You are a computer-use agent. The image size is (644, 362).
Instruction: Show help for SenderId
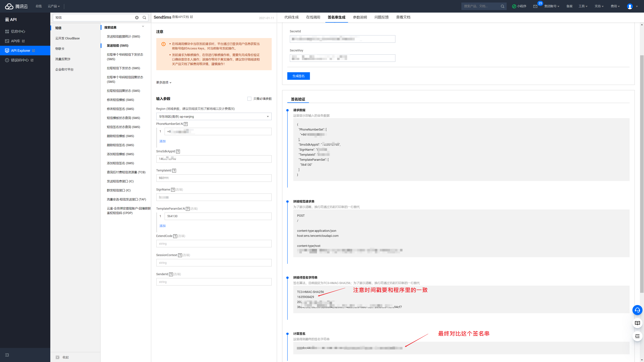coord(171,274)
